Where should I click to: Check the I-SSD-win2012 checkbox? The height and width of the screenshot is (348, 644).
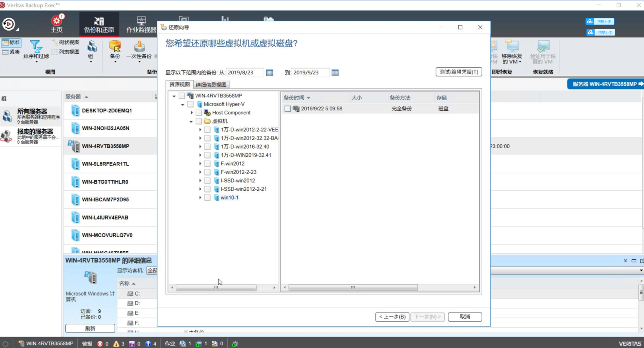[x=207, y=181]
